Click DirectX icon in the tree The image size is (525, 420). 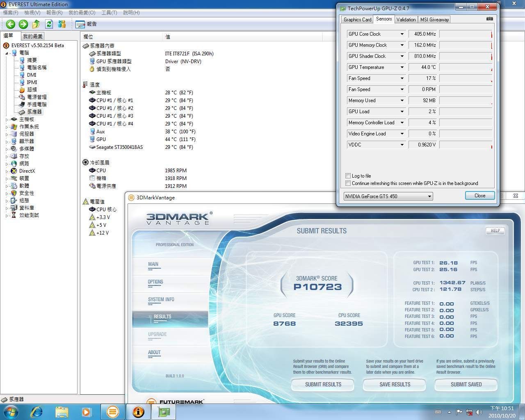click(14, 171)
